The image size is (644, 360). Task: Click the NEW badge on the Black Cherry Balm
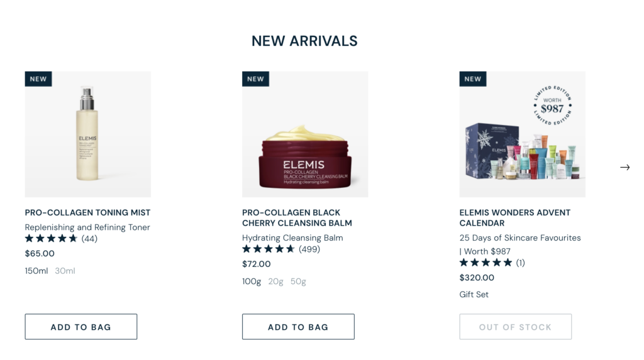pos(255,79)
